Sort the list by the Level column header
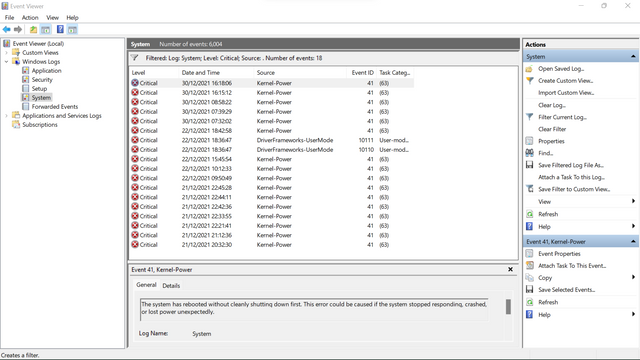 pos(153,73)
